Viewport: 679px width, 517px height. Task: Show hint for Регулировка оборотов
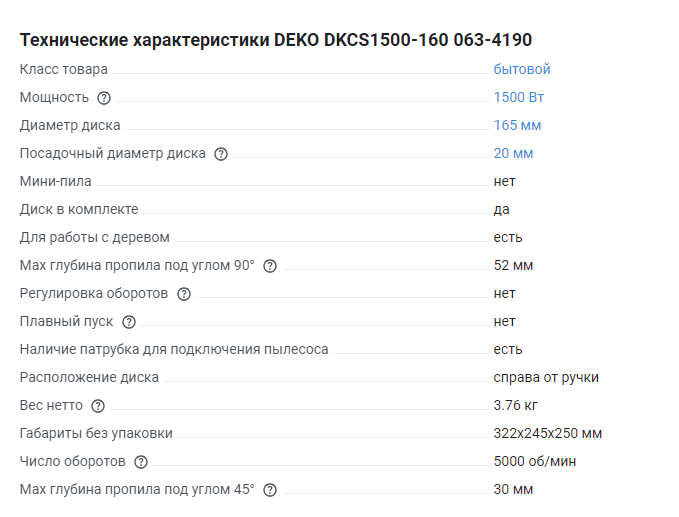(x=184, y=294)
